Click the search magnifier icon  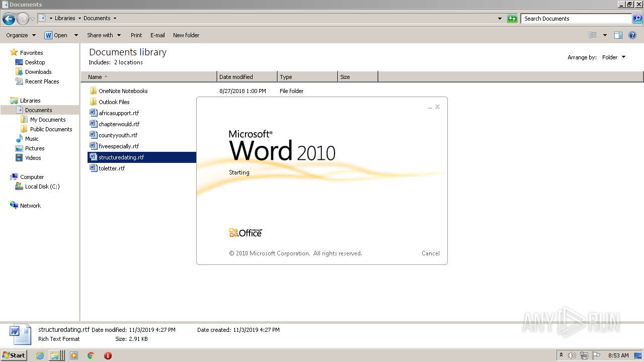pos(637,19)
